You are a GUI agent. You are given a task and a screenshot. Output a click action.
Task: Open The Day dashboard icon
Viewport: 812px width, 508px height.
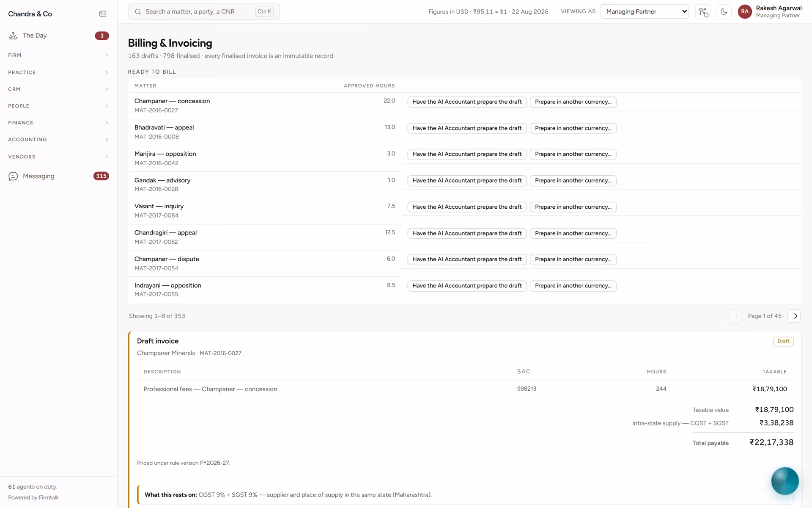click(13, 36)
